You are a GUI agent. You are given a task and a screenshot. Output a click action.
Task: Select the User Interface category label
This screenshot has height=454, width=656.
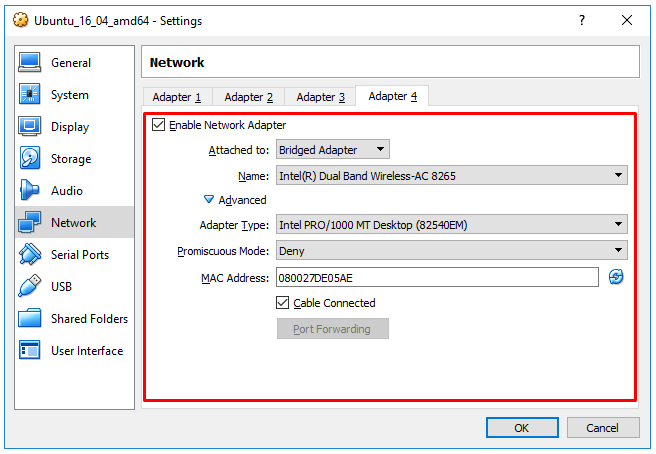tap(87, 351)
